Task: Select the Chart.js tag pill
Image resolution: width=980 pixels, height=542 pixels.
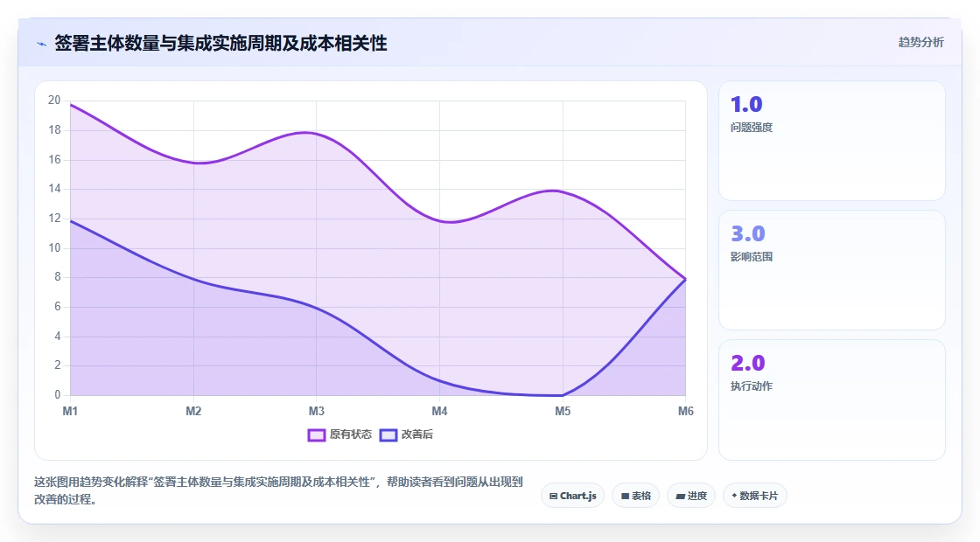Action: [572, 496]
